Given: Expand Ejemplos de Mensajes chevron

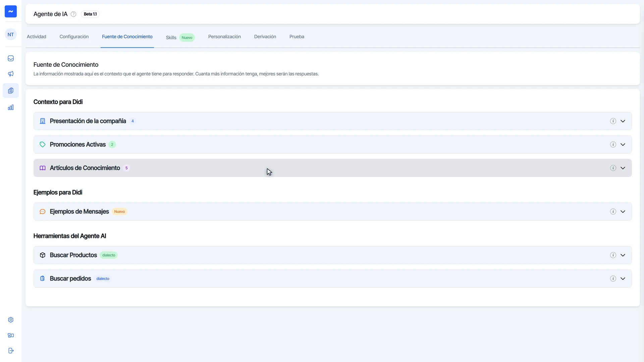Looking at the screenshot, I should (x=623, y=212).
